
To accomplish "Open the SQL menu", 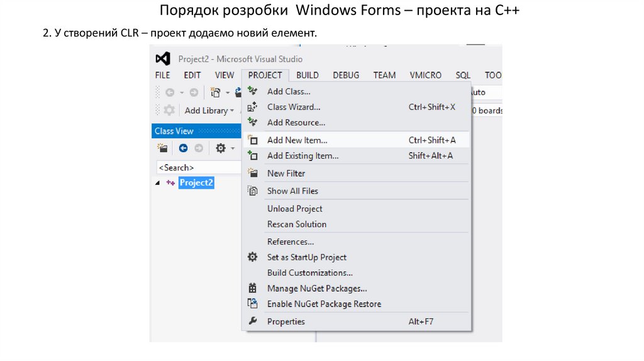I will [x=463, y=75].
